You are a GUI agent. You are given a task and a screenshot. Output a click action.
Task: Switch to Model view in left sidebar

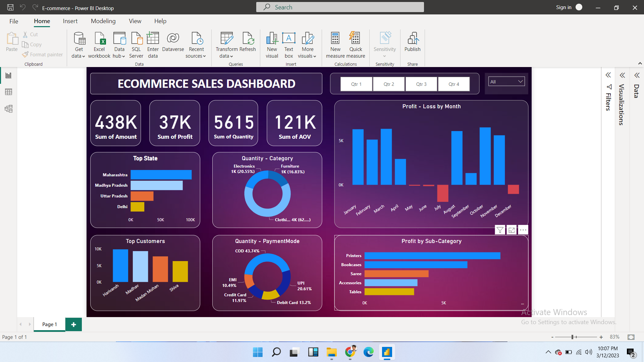point(8,109)
